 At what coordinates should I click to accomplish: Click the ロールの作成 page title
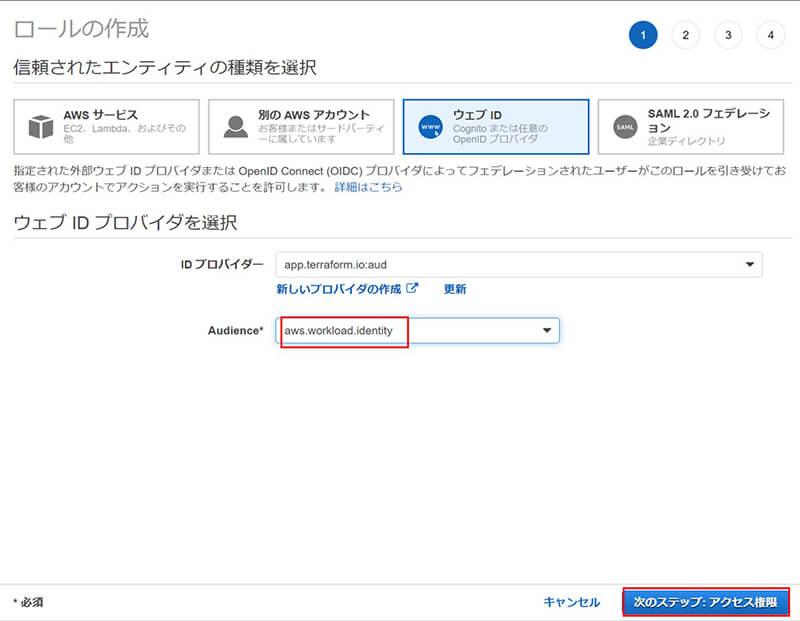tap(82, 29)
